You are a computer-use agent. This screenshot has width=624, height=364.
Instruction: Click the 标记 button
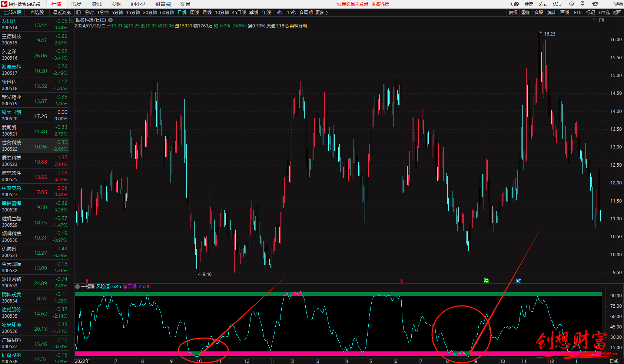point(591,13)
